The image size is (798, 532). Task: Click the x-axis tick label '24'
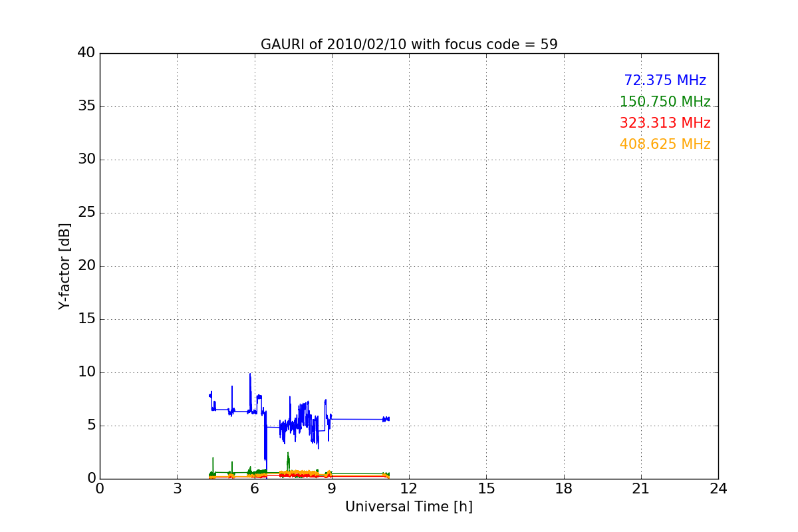pos(718,489)
